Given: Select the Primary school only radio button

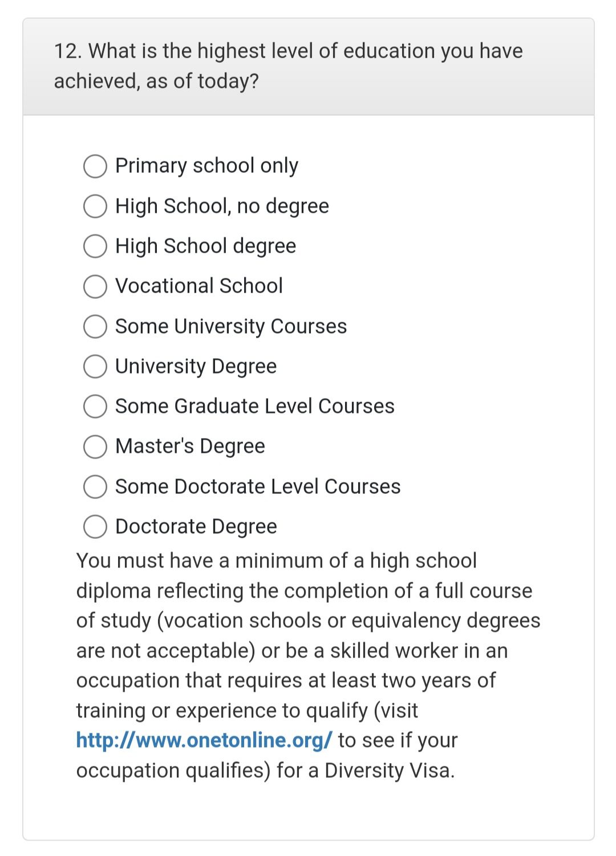Looking at the screenshot, I should point(95,166).
